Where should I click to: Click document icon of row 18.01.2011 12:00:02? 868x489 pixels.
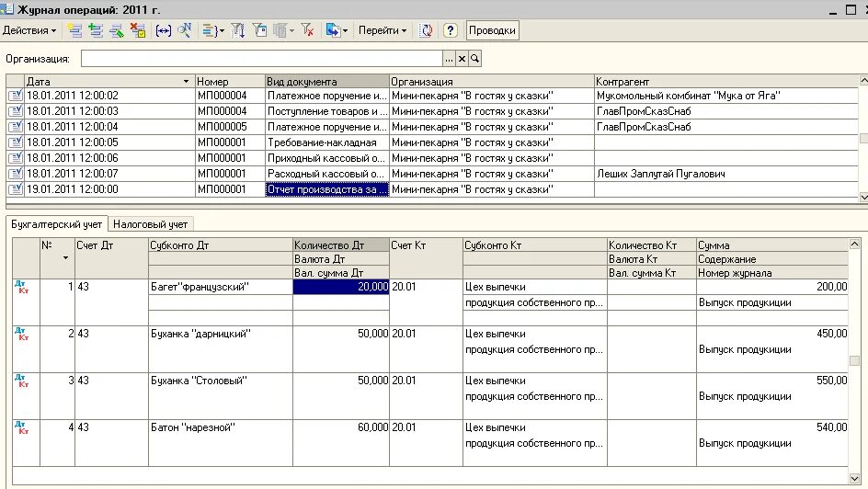pyautogui.click(x=16, y=96)
